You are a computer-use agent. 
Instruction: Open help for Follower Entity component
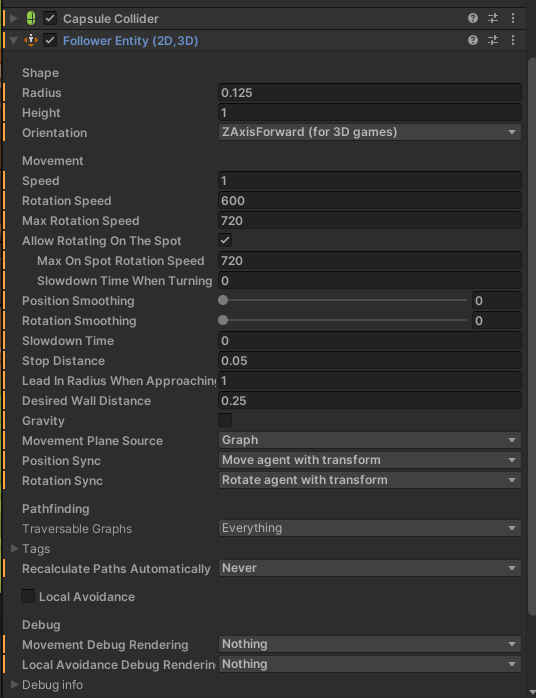(x=473, y=41)
